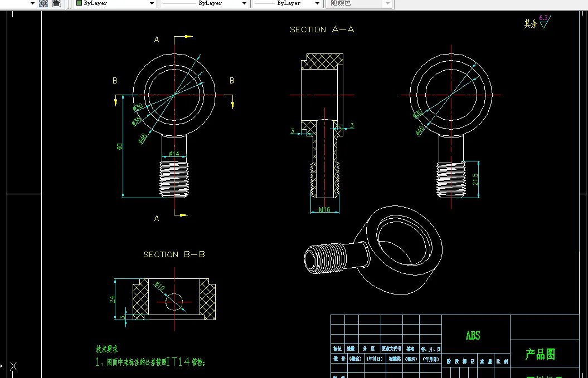This screenshot has width=588, height=378.
Task: Select the 设计 title block cell
Action: [339, 359]
